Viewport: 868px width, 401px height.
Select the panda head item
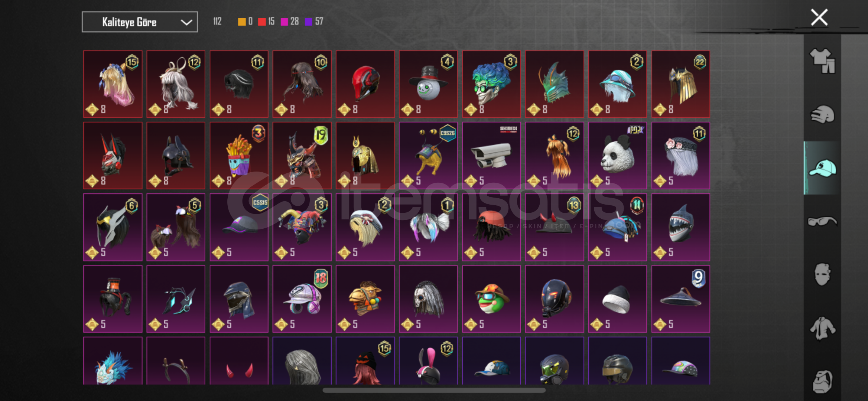617,156
